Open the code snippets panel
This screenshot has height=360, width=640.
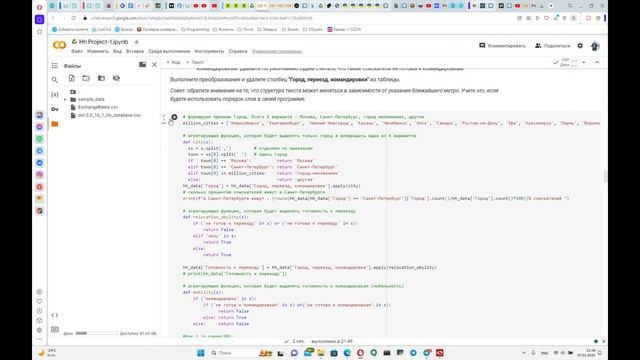(55, 315)
